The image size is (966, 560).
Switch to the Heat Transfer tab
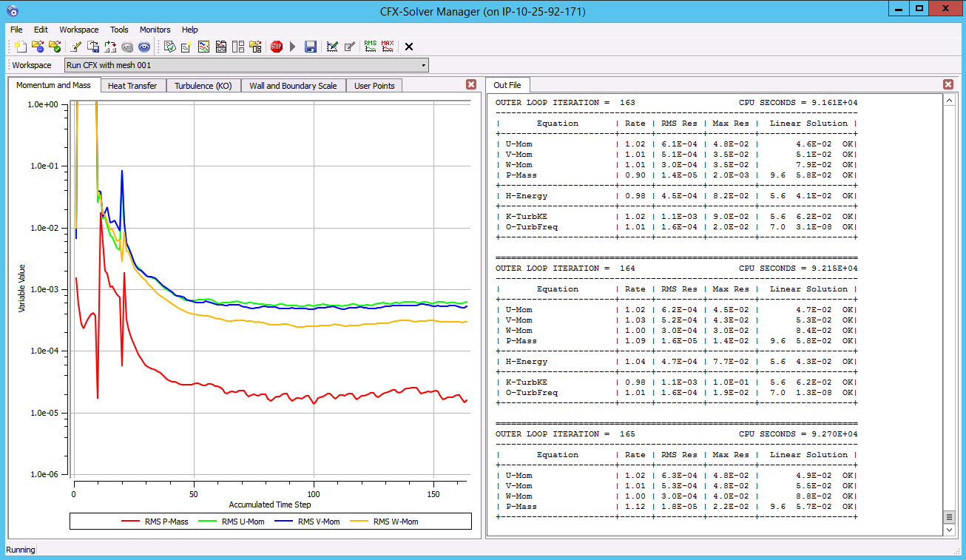(x=132, y=86)
